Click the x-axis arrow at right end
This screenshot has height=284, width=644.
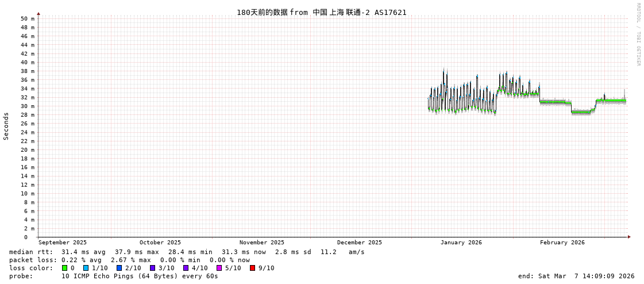coord(629,237)
